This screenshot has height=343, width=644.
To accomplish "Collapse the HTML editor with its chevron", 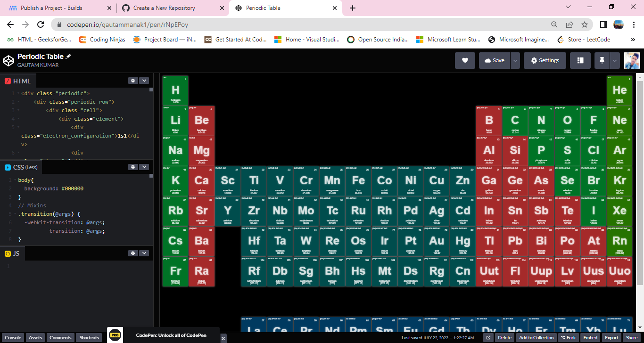I will click(144, 81).
